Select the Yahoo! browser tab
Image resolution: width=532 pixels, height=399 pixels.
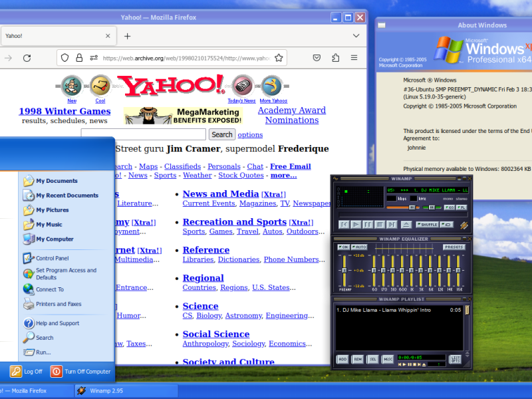59,36
